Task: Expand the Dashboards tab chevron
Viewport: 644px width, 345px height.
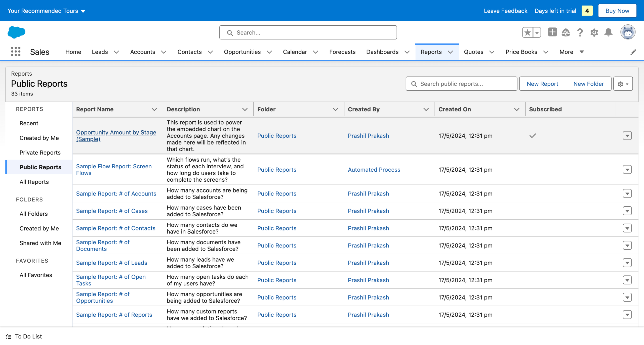Action: [x=407, y=52]
